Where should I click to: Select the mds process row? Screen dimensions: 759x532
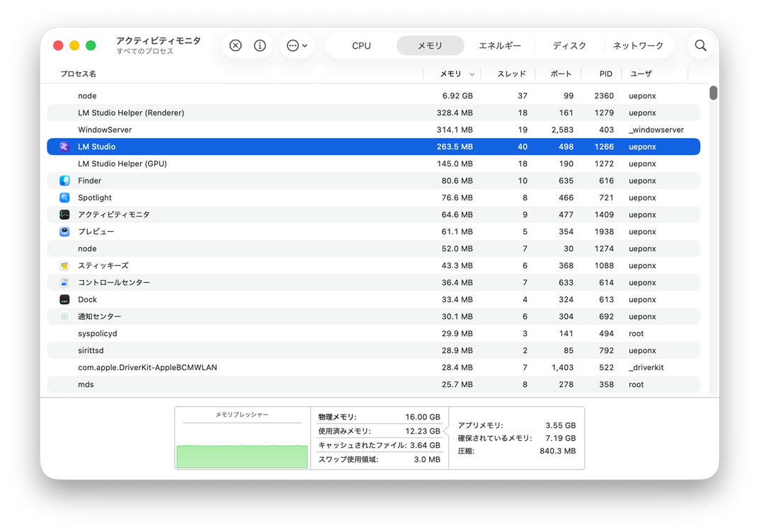[x=373, y=384]
